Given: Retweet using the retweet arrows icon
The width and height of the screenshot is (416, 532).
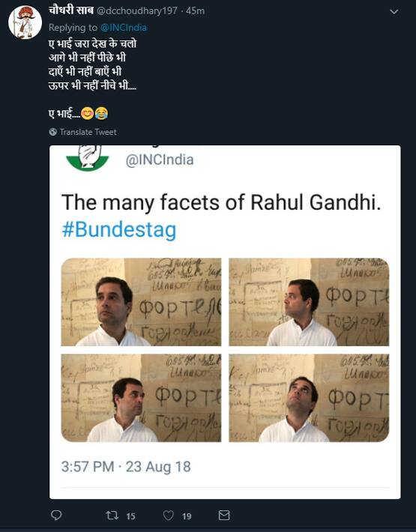Looking at the screenshot, I should (112, 516).
